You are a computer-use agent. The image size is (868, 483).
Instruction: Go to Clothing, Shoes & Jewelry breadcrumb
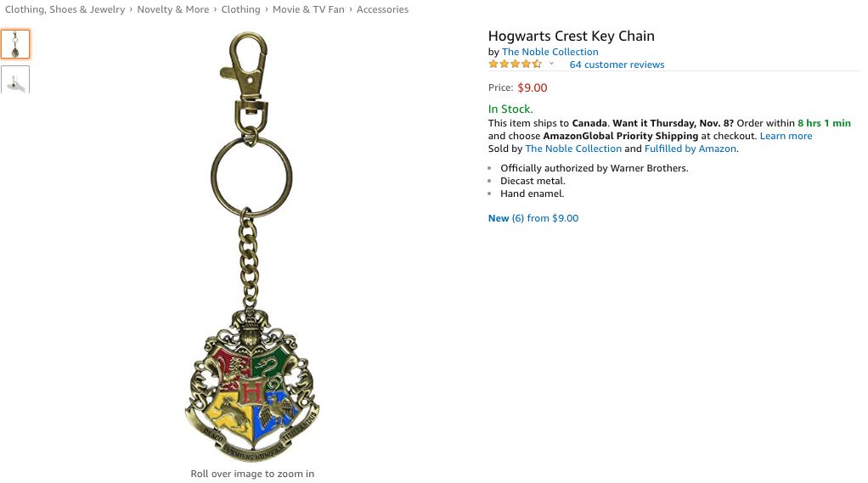(65, 9)
